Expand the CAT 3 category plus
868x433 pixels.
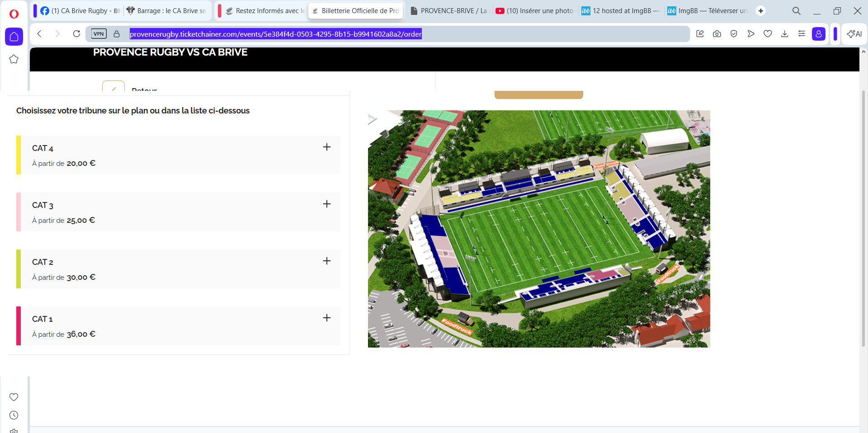(327, 204)
